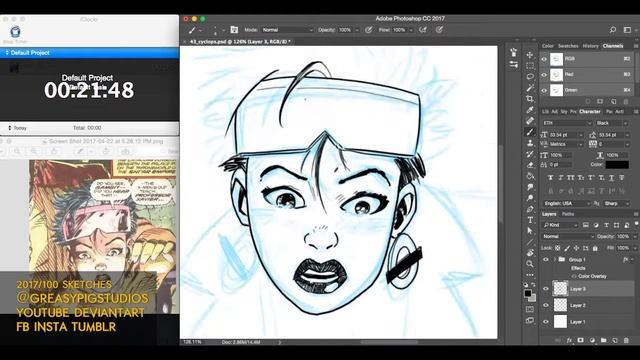This screenshot has width=640, height=360.
Task: Select the Eyedropper tool
Action: point(530,110)
